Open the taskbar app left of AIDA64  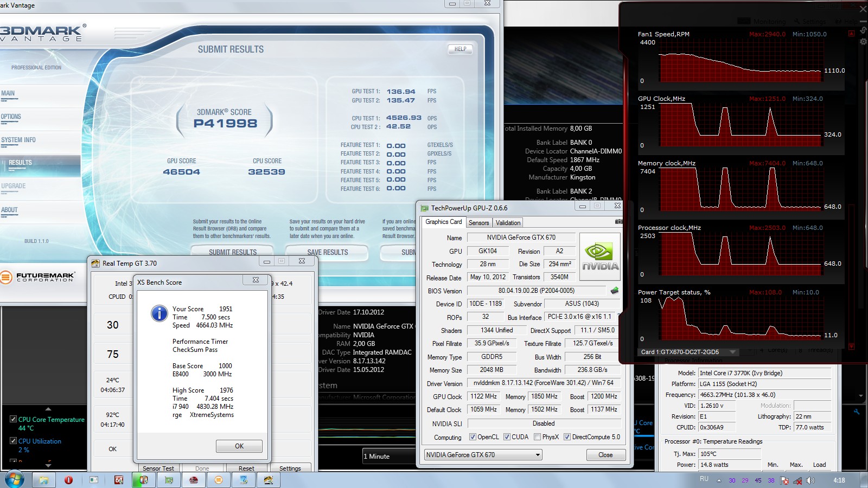click(x=94, y=480)
